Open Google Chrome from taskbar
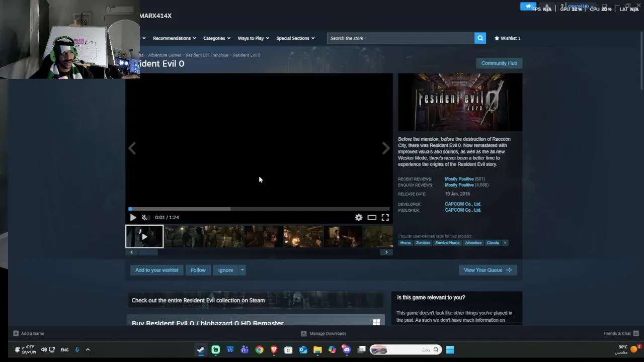This screenshot has width=644, height=362. click(259, 350)
